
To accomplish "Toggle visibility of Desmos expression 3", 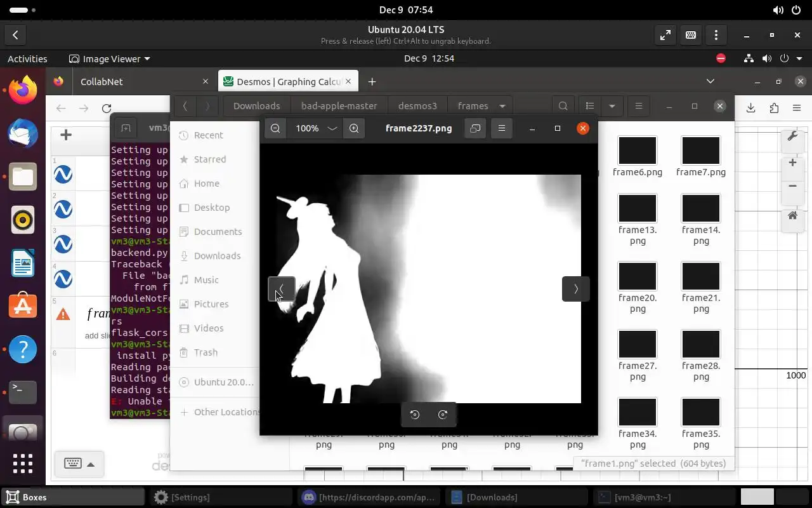I will point(63,244).
